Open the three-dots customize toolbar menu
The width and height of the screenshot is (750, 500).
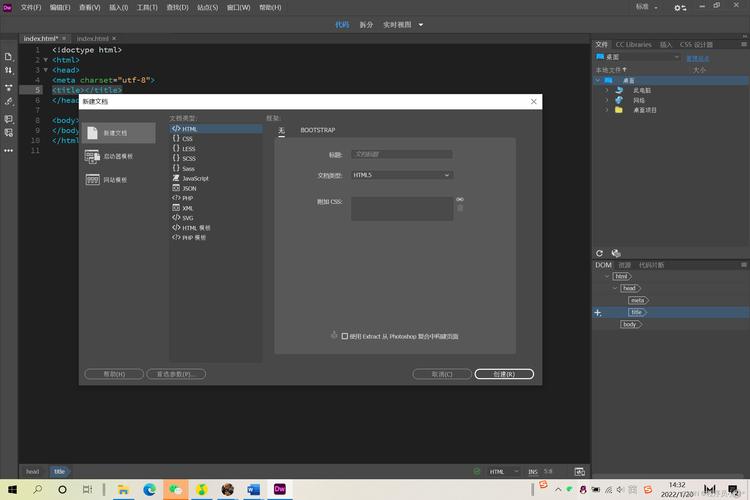(9, 151)
